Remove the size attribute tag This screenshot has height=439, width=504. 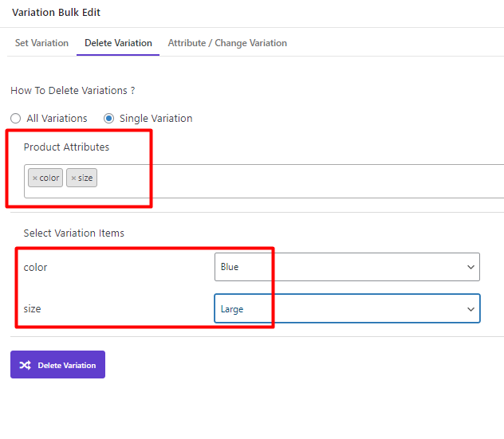[73, 178]
